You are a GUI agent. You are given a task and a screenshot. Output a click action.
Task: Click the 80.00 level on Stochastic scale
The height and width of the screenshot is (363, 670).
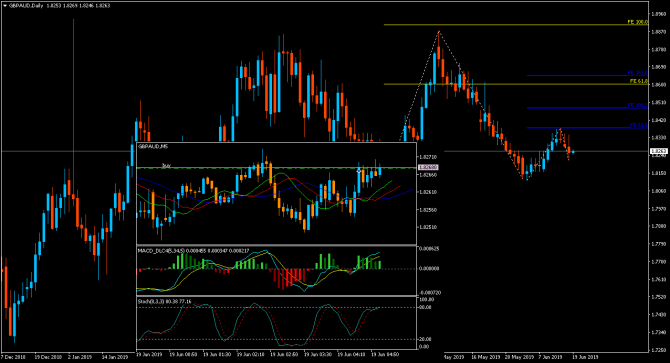click(425, 307)
